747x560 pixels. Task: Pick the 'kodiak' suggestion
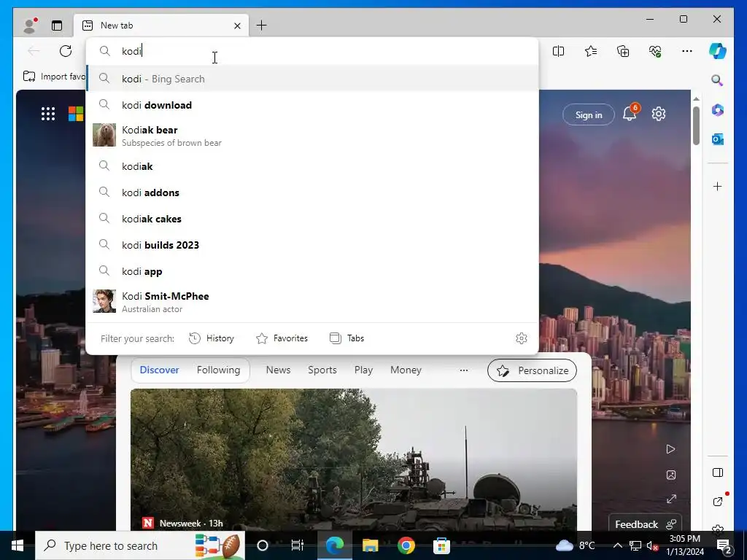coord(312,166)
